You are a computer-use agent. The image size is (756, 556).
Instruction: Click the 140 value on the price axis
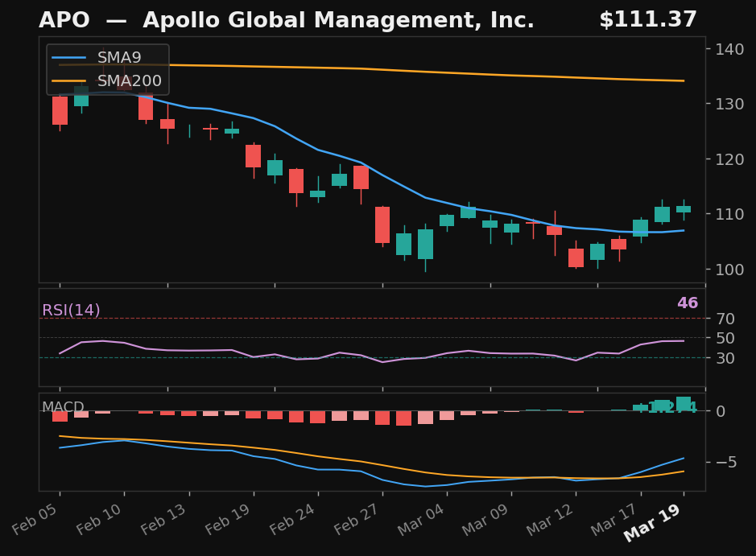pyautogui.click(x=731, y=48)
